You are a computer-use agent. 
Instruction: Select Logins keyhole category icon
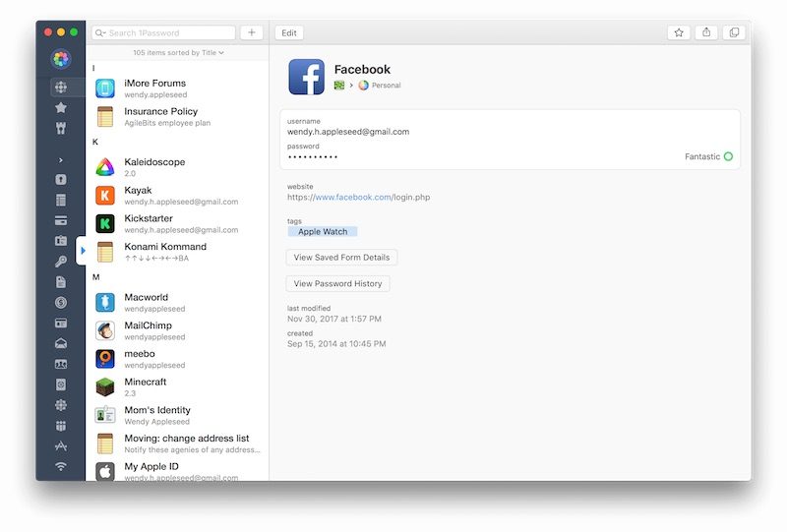pos(61,180)
